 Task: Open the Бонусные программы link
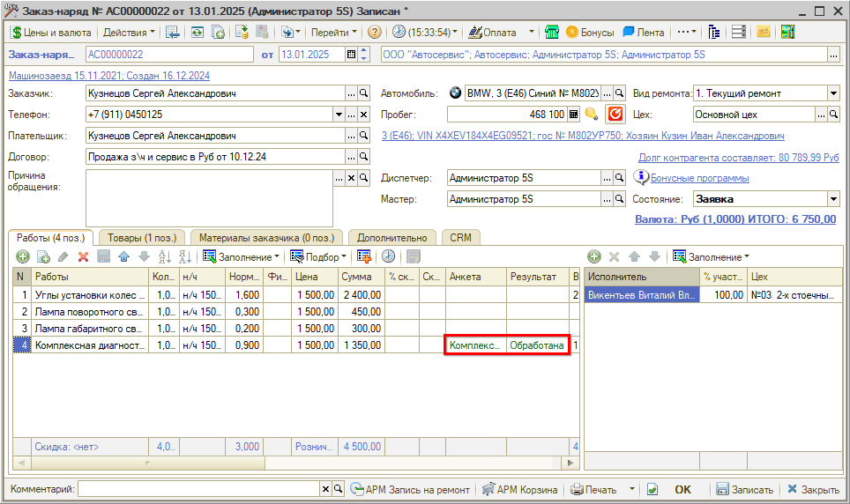699,178
